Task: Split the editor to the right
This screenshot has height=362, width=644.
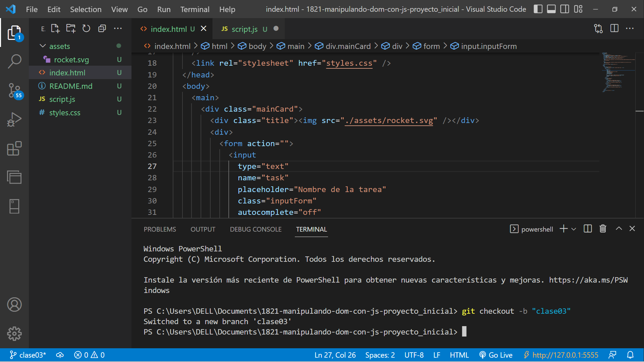Action: [614, 28]
